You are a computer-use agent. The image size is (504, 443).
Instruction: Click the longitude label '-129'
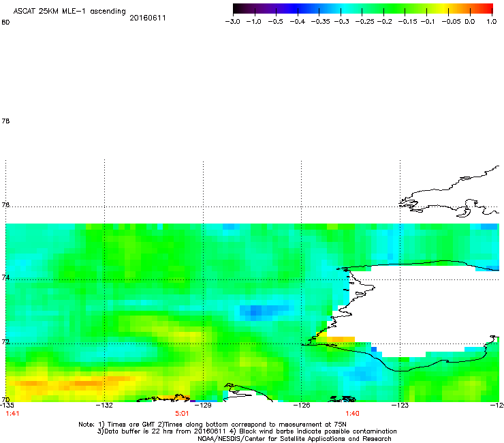(x=204, y=405)
